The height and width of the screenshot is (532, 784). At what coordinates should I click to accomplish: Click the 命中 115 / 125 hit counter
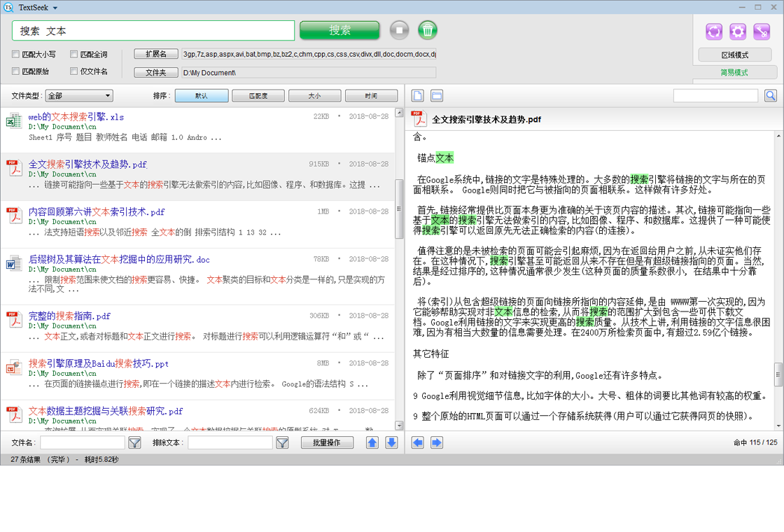pos(755,442)
